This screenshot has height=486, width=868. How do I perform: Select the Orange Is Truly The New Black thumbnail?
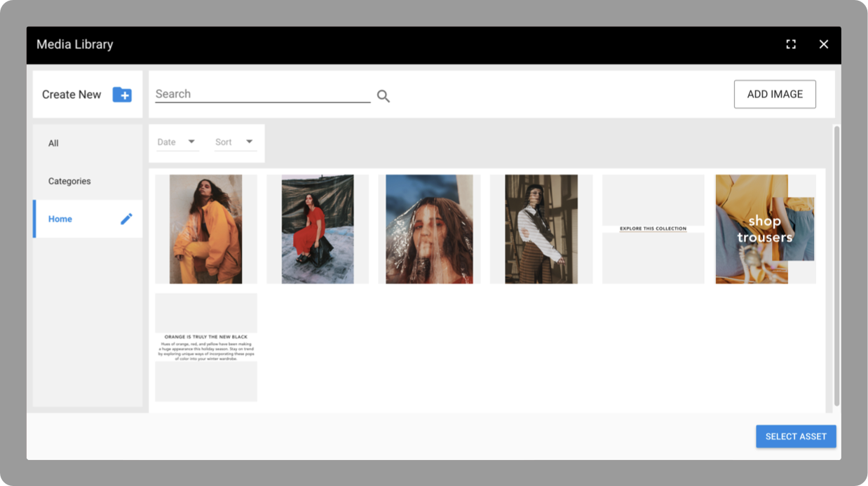(x=206, y=348)
